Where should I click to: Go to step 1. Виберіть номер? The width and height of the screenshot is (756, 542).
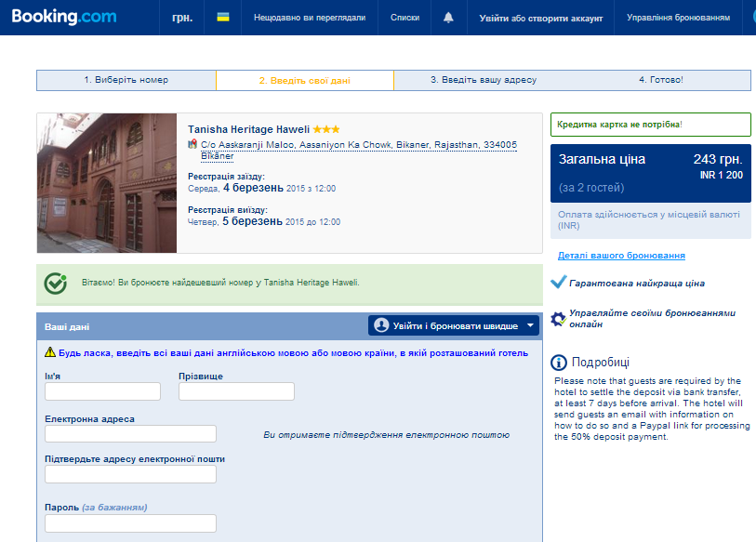(x=126, y=80)
